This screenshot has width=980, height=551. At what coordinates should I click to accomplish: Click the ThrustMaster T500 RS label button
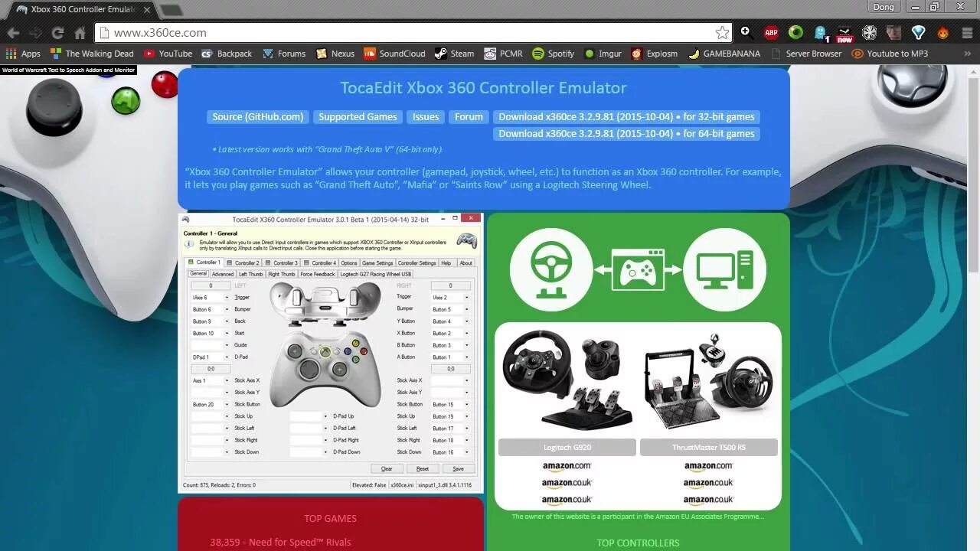[709, 447]
